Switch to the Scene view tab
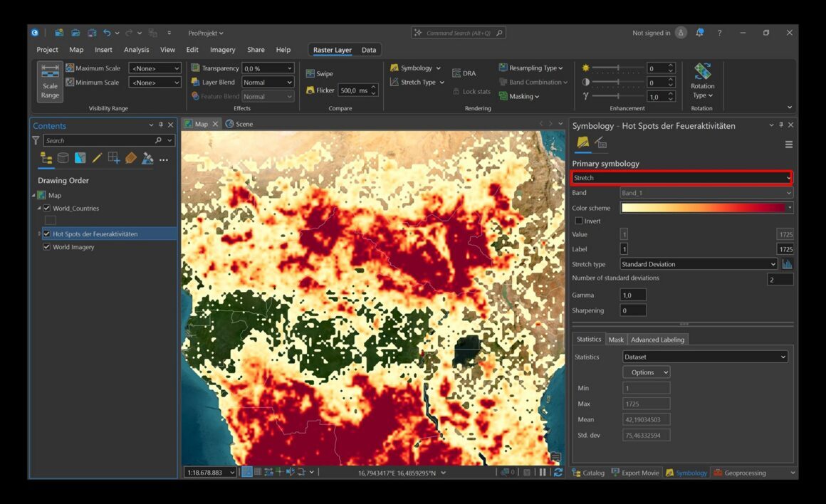The height and width of the screenshot is (504, 826). coord(240,125)
